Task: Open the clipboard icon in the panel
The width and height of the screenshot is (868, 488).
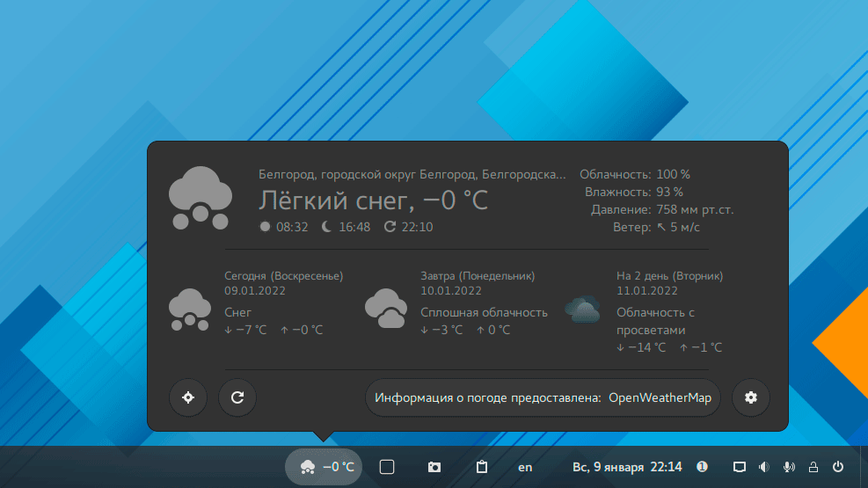Action: point(482,467)
